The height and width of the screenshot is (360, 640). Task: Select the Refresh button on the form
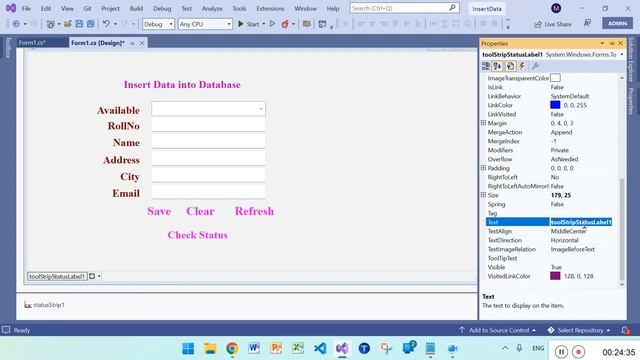pyautogui.click(x=254, y=211)
